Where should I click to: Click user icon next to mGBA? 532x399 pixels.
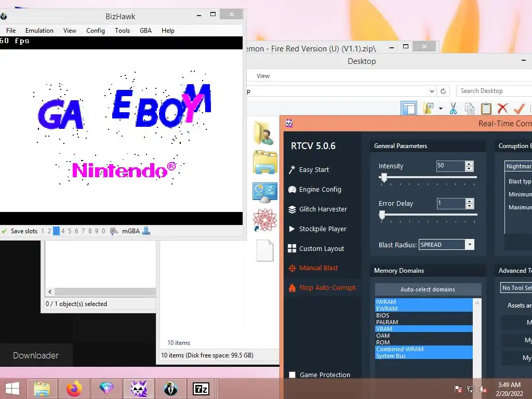[x=146, y=231]
